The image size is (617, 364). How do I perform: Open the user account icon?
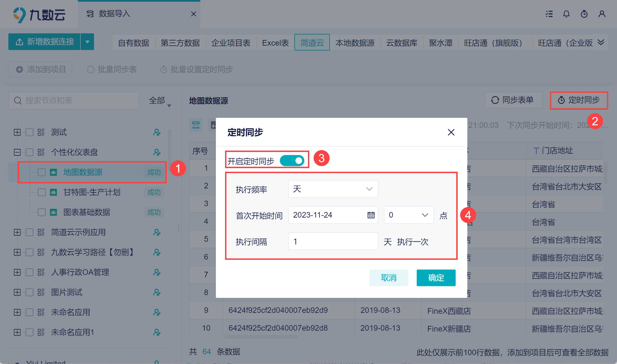point(602,14)
